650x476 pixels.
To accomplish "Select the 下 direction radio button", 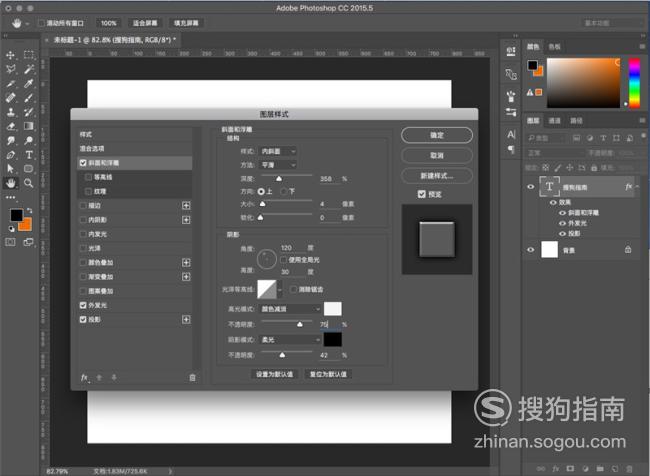I will click(x=284, y=191).
